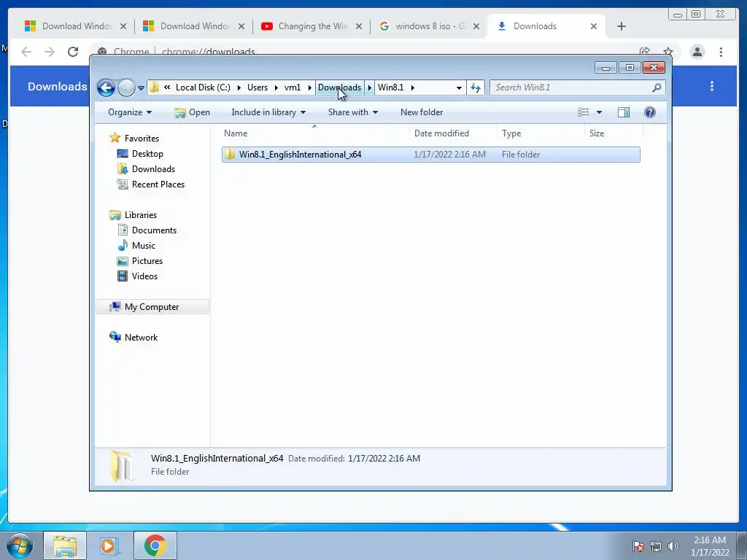
Task: Open Explorer Help icon
Action: pos(650,112)
